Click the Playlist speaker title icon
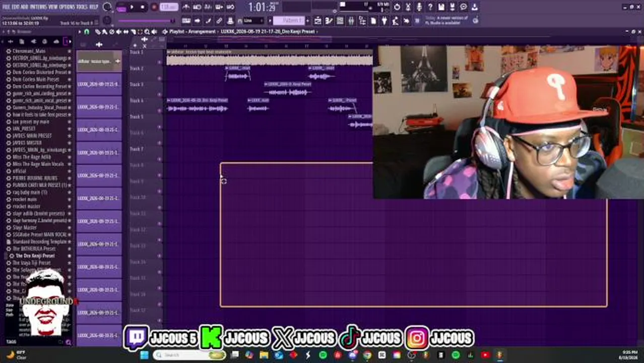The width and height of the screenshot is (644, 363). [164, 32]
